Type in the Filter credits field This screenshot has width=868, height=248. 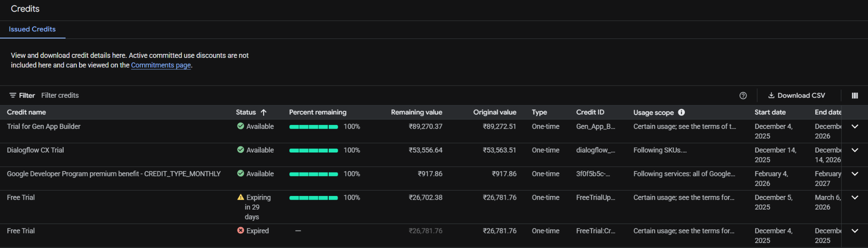136,95
